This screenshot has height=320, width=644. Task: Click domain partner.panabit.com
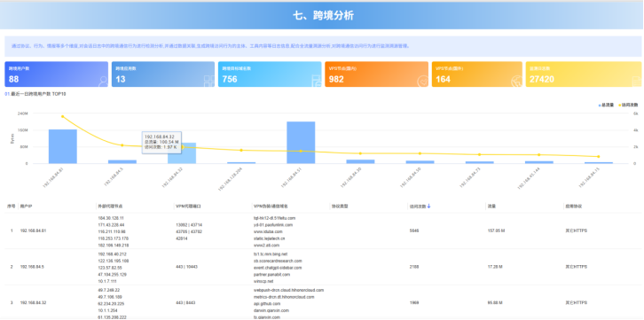pyautogui.click(x=272, y=275)
